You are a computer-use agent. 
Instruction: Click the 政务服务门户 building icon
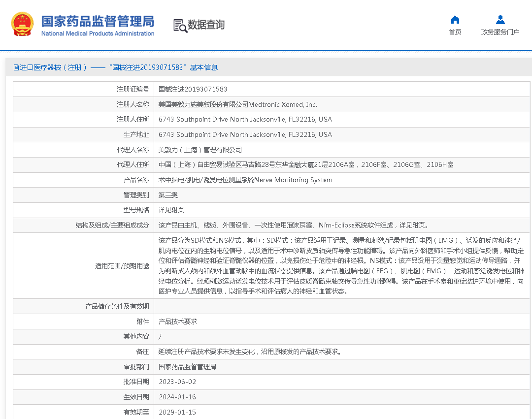tap(500, 20)
